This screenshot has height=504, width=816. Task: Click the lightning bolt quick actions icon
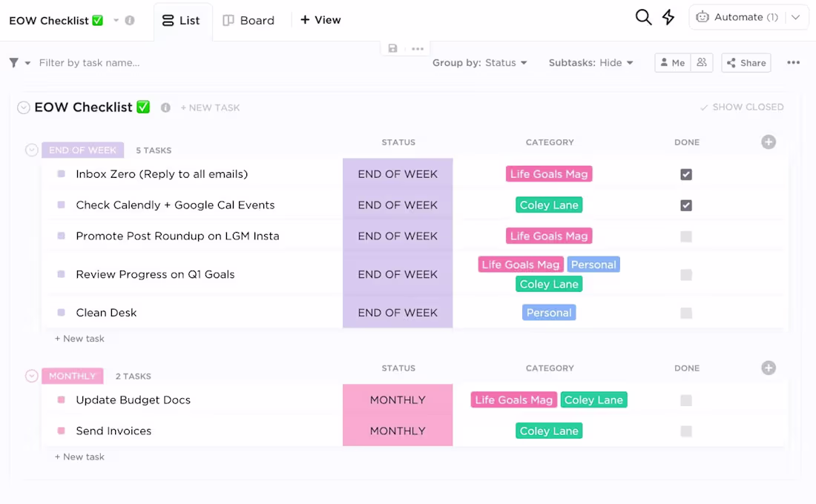pyautogui.click(x=668, y=16)
